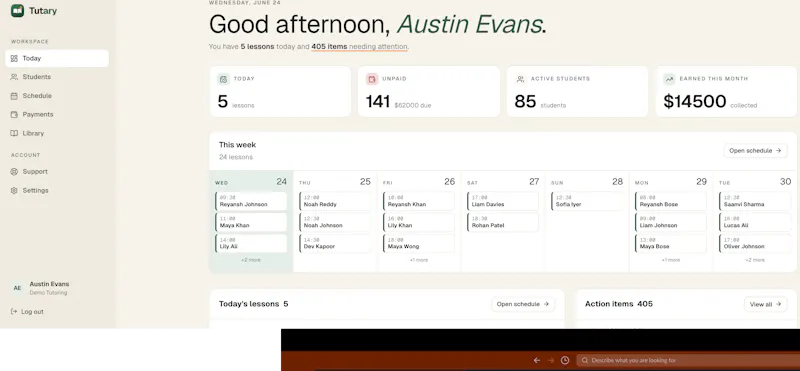Expand +2 more lessons on Tuesday 30

pos(755,260)
